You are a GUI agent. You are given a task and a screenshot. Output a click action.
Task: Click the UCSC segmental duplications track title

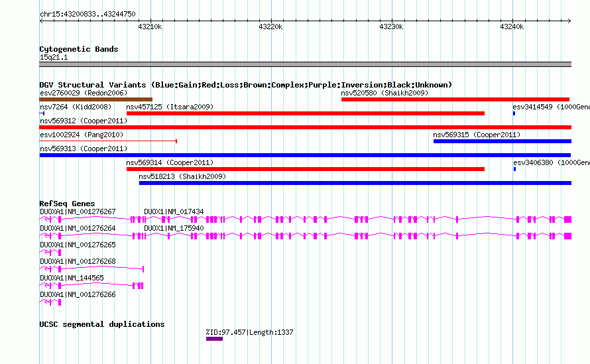(102, 324)
